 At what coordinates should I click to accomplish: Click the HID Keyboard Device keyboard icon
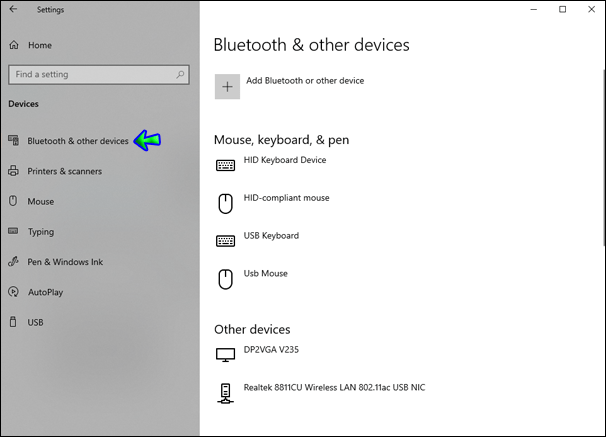tap(225, 165)
